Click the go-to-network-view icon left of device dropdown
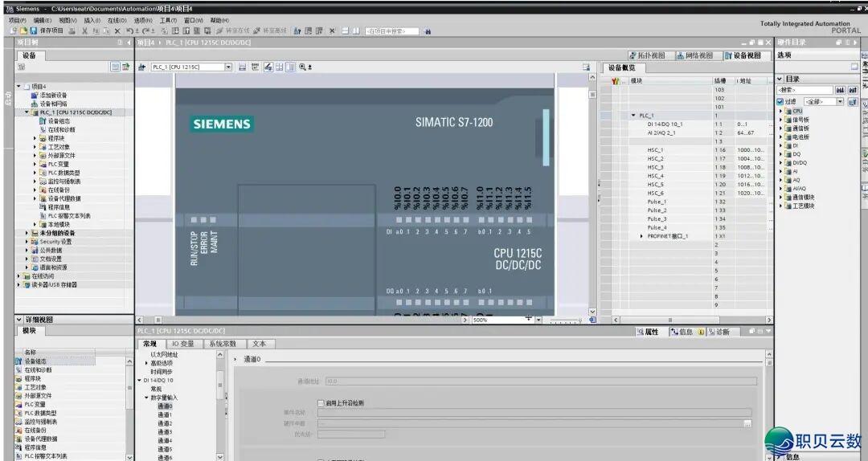This screenshot has height=461, width=868. [141, 67]
